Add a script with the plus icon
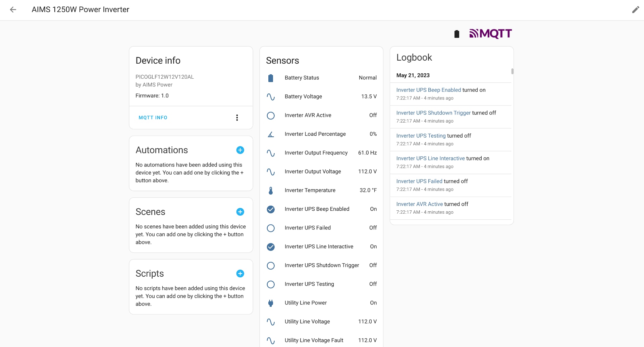644x347 pixels. pyautogui.click(x=240, y=274)
